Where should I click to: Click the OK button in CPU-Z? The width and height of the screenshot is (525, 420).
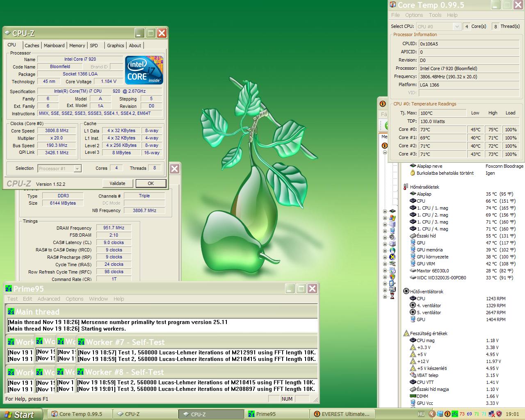[151, 183]
